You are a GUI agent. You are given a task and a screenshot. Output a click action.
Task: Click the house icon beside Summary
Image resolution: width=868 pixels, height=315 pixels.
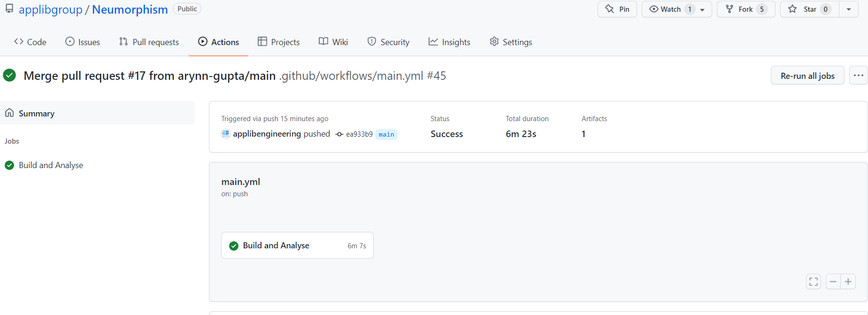pyautogui.click(x=9, y=113)
